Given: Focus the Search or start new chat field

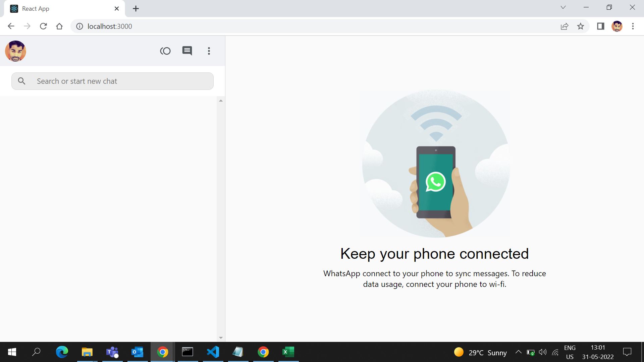Looking at the screenshot, I should tap(112, 81).
